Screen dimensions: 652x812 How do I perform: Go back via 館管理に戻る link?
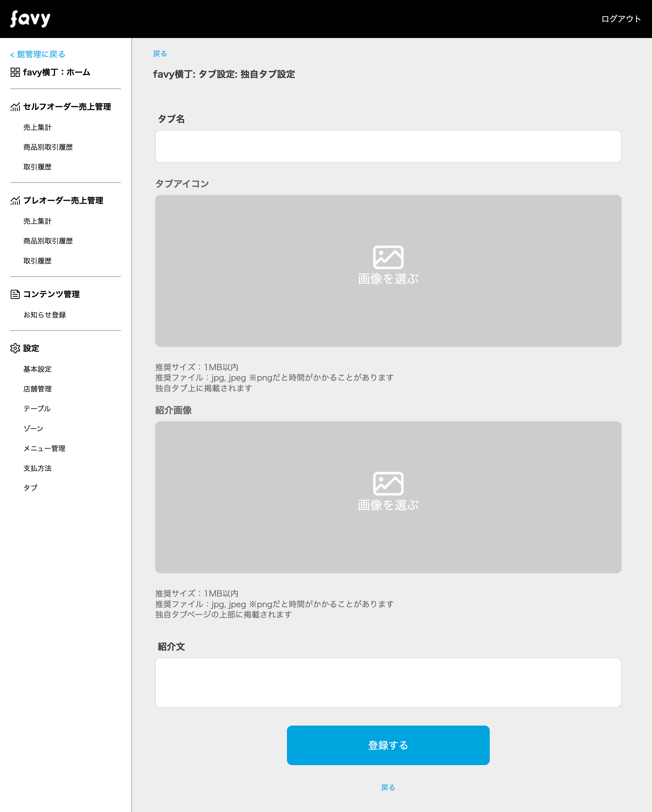click(38, 54)
